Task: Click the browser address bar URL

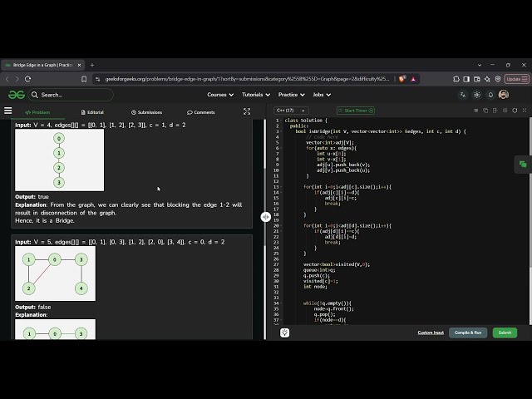Action: [x=247, y=79]
